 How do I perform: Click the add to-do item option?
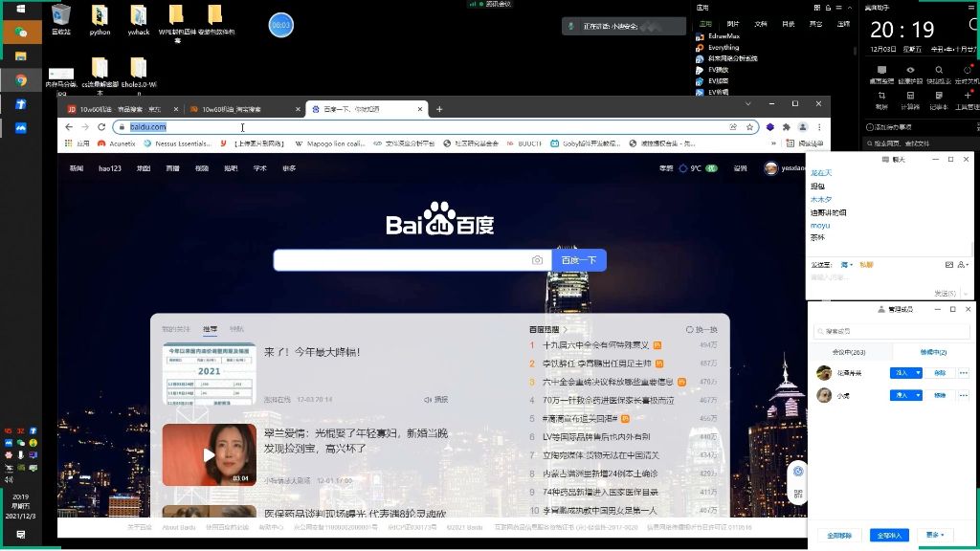click(889, 127)
